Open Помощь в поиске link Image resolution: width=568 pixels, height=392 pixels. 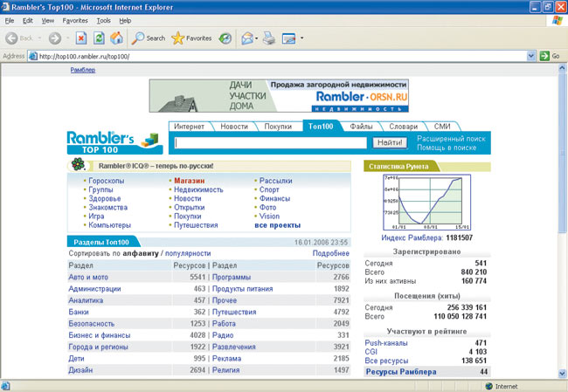click(447, 148)
